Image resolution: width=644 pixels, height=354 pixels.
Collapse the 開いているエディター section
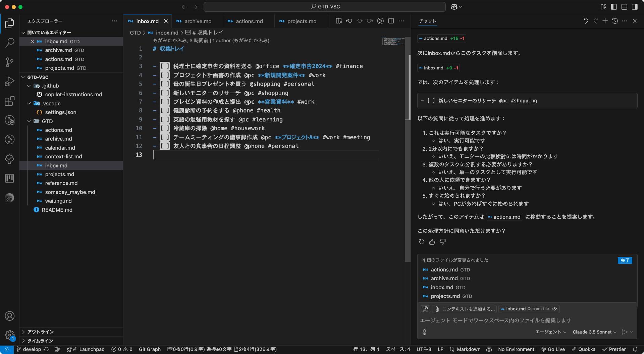(71, 33)
